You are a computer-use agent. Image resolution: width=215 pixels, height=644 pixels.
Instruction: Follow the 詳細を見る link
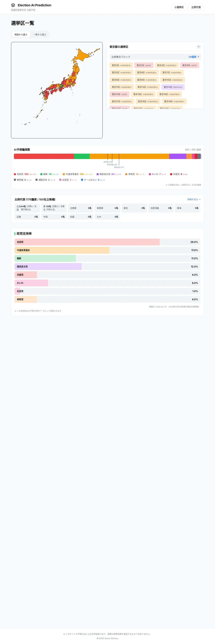click(194, 199)
